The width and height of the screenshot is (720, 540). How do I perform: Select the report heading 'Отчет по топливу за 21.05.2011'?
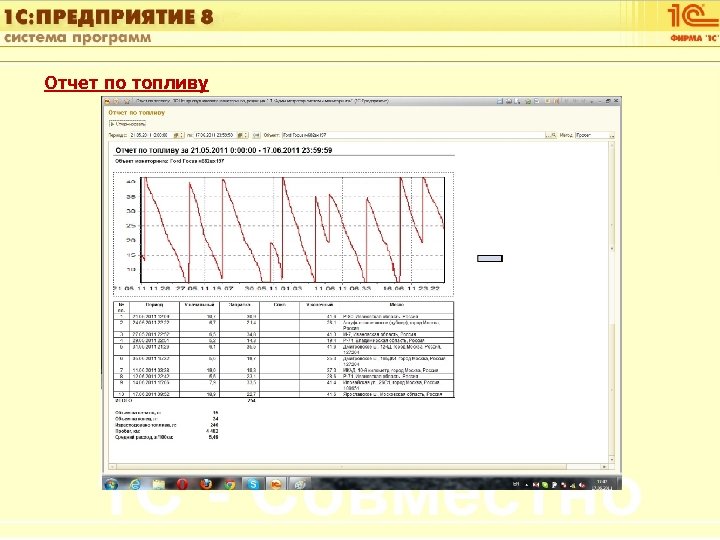click(224, 150)
